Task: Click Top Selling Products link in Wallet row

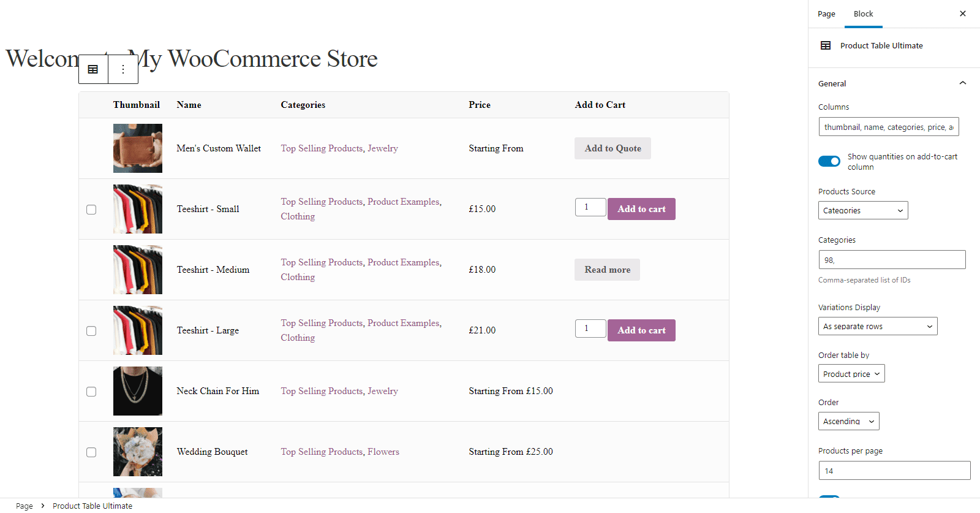Action: coord(322,148)
